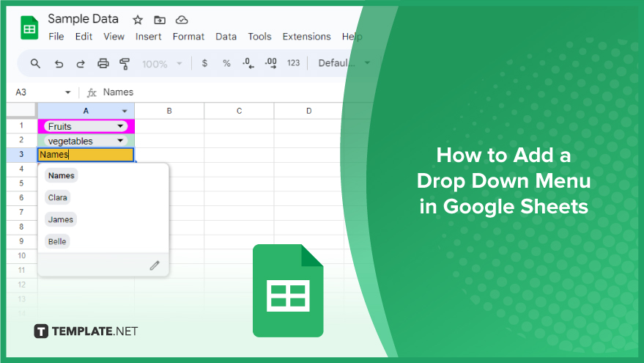Select row 2 header
This screenshot has width=644, height=363.
pyautogui.click(x=21, y=140)
